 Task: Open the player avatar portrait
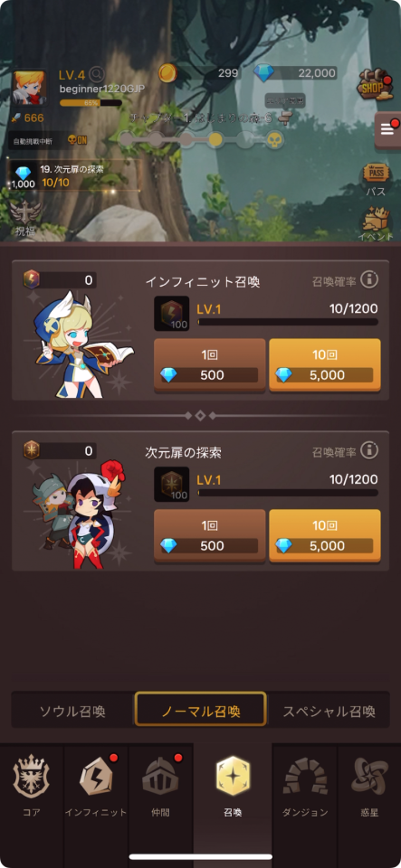(x=29, y=88)
